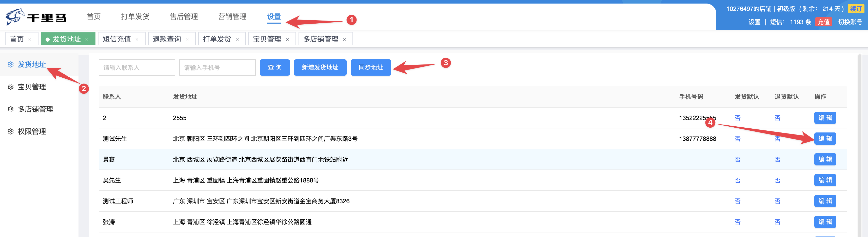Click the 同步地址 button
This screenshot has width=868, height=237.
point(371,67)
